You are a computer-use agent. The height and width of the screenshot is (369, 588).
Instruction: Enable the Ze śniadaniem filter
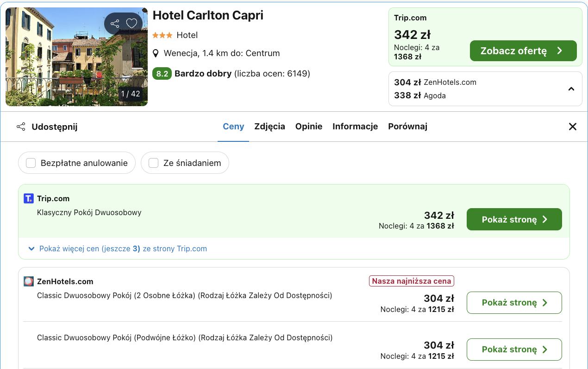(153, 163)
